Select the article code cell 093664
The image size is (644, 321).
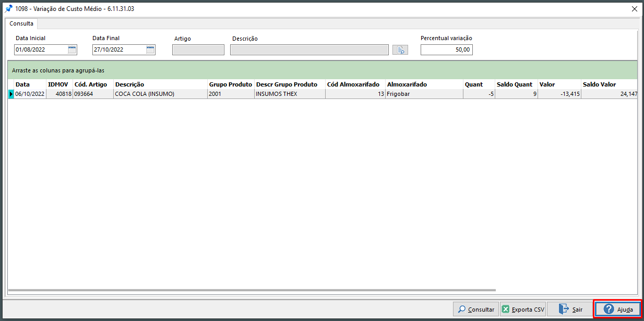pos(93,94)
